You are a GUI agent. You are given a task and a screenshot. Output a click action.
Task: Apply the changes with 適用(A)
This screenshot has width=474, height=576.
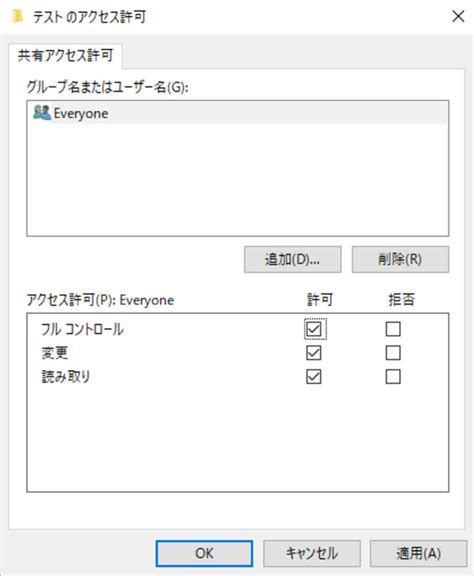(419, 553)
